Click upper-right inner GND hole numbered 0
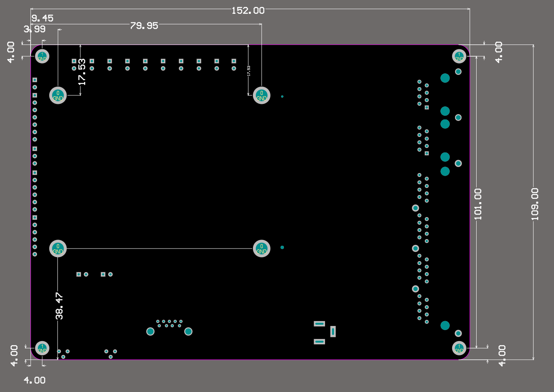554x392 pixels. point(262,95)
